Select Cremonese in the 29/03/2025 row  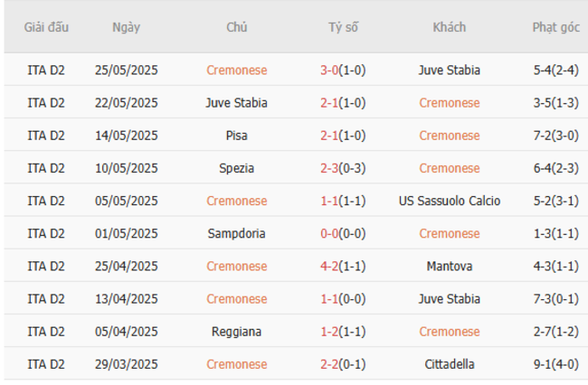[236, 364]
